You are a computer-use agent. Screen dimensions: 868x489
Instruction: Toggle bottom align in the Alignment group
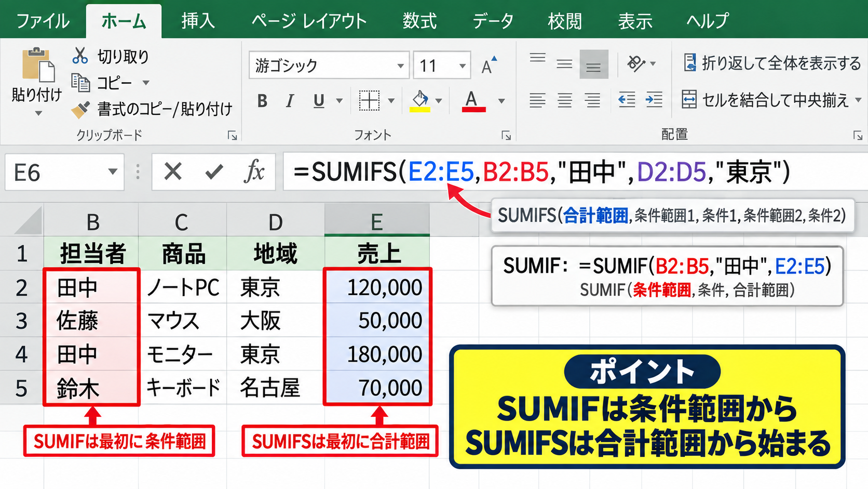(593, 64)
